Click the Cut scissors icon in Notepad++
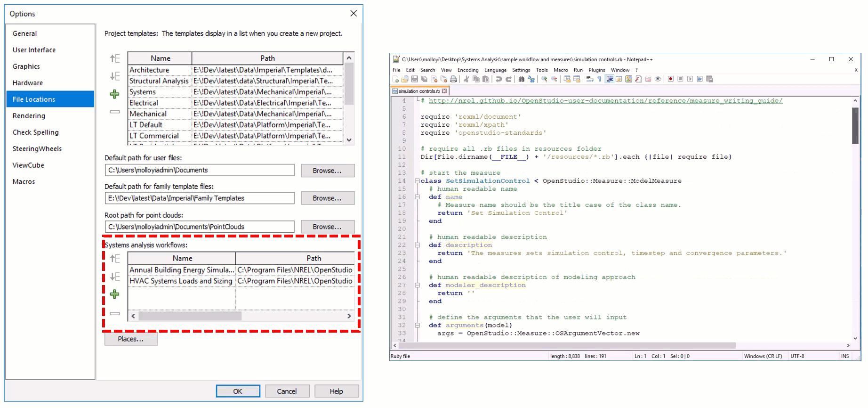Image resolution: width=868 pixels, height=408 pixels. [x=466, y=79]
